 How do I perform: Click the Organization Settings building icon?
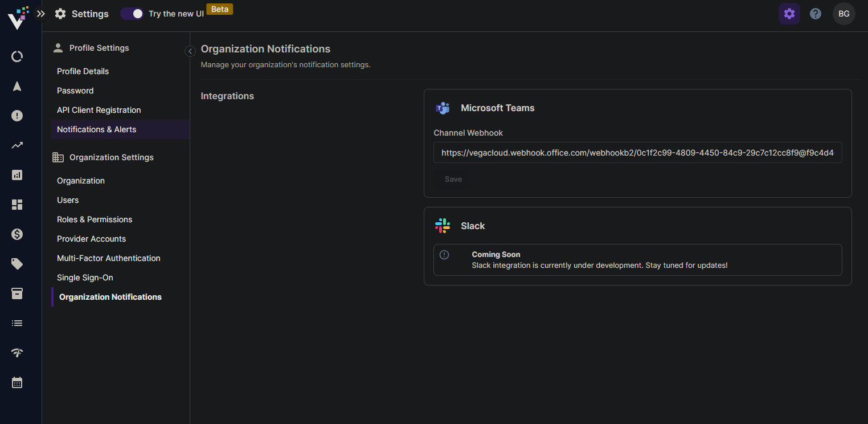coord(58,157)
